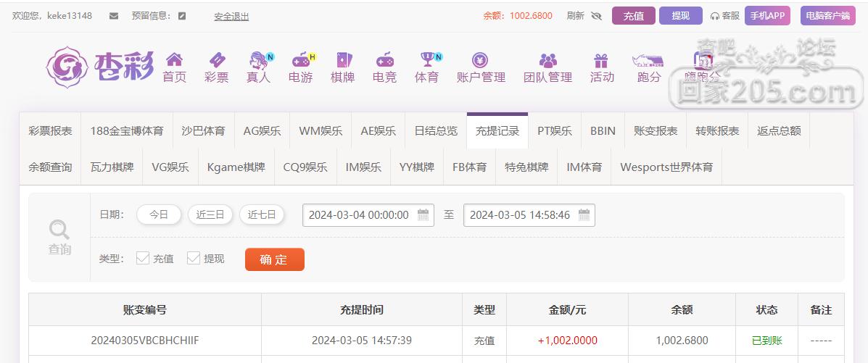Switch to BBIN tab

click(603, 131)
